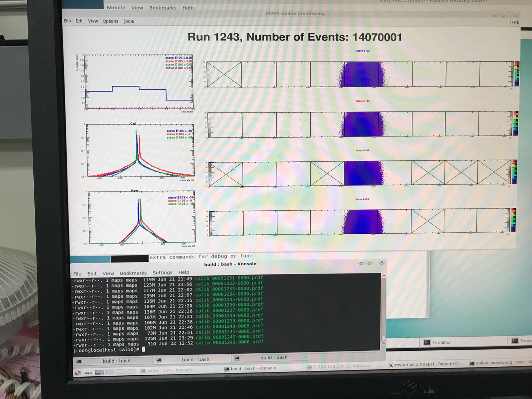
Task: Open the View menu in MVTX online monitoring
Action: coord(93,21)
